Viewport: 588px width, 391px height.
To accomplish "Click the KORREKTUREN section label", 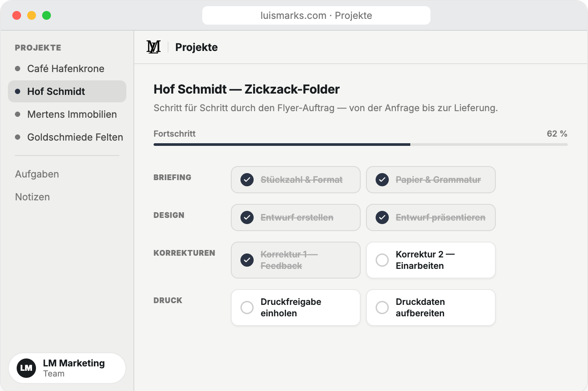I will [x=184, y=253].
